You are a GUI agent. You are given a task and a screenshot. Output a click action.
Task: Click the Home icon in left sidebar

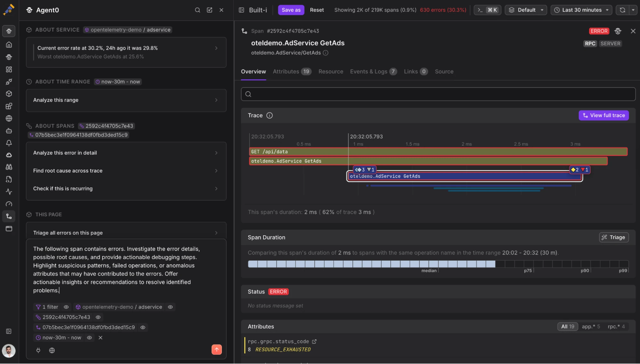(x=9, y=44)
